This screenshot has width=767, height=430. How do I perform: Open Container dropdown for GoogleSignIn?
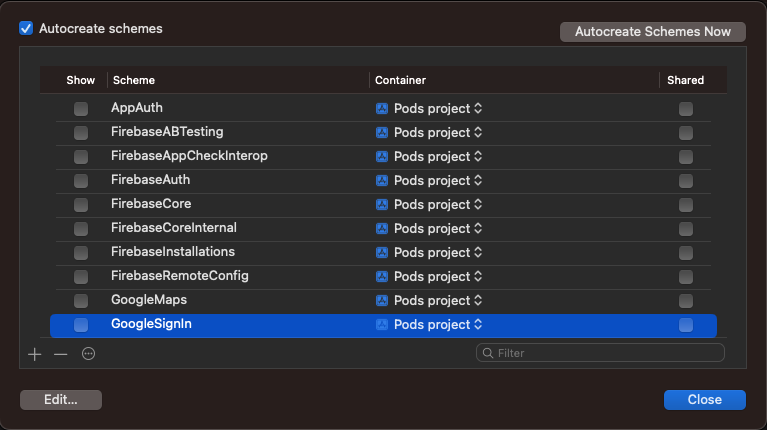point(429,324)
